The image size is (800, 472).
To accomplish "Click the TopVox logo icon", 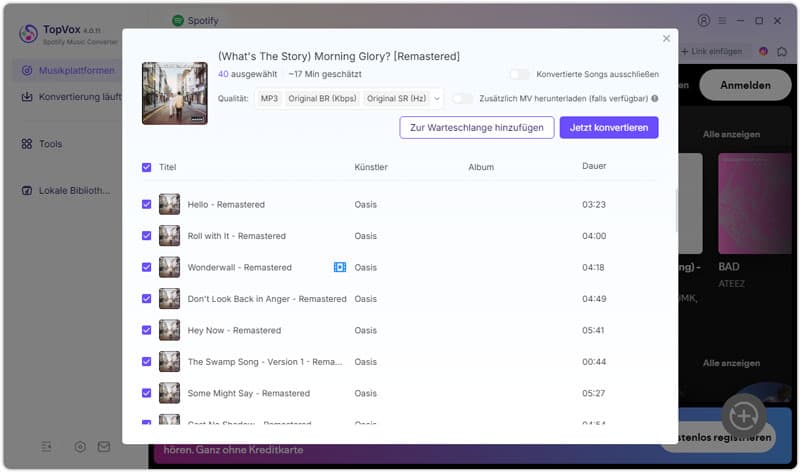I will (x=28, y=34).
